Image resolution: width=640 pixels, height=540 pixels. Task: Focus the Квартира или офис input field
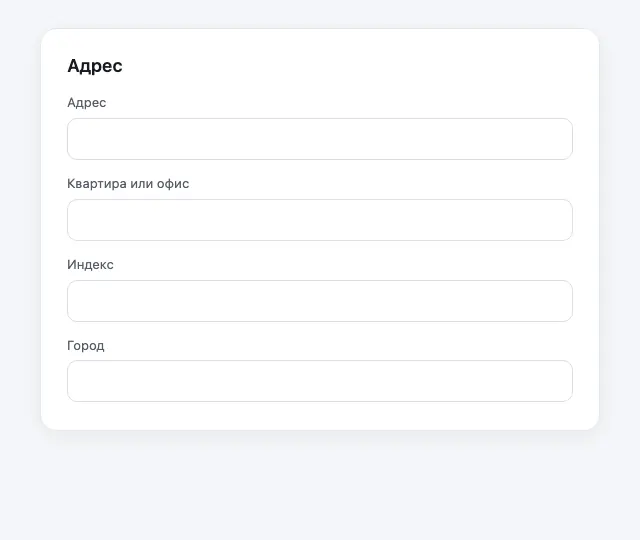click(x=320, y=220)
